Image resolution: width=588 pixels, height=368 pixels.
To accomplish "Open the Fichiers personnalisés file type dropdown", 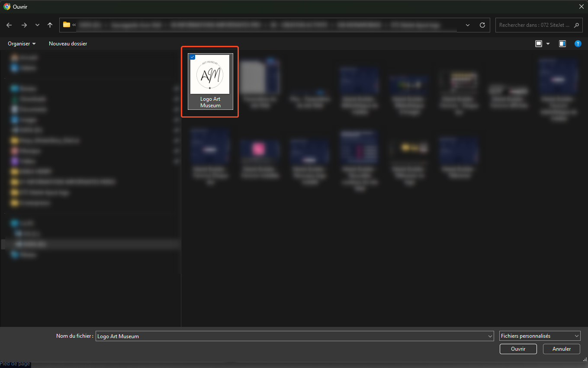I will tap(540, 336).
